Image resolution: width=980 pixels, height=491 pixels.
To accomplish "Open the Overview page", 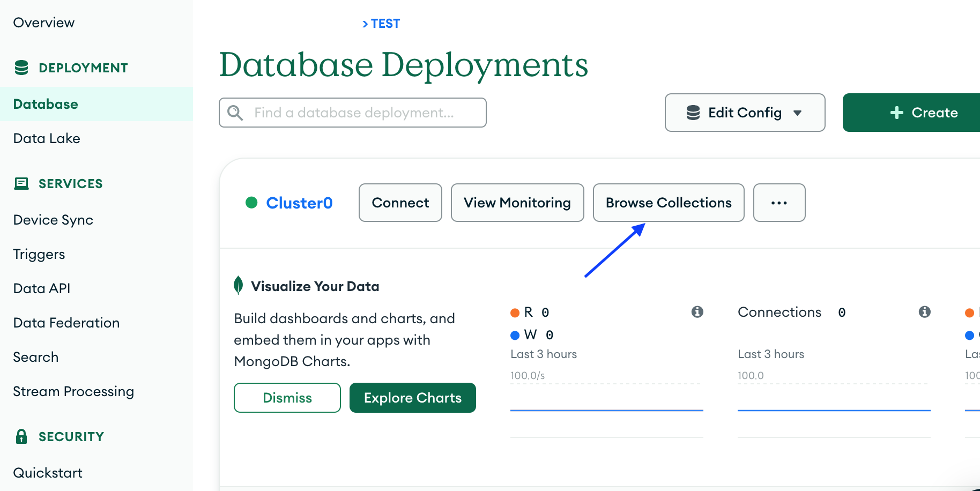I will 44,23.
